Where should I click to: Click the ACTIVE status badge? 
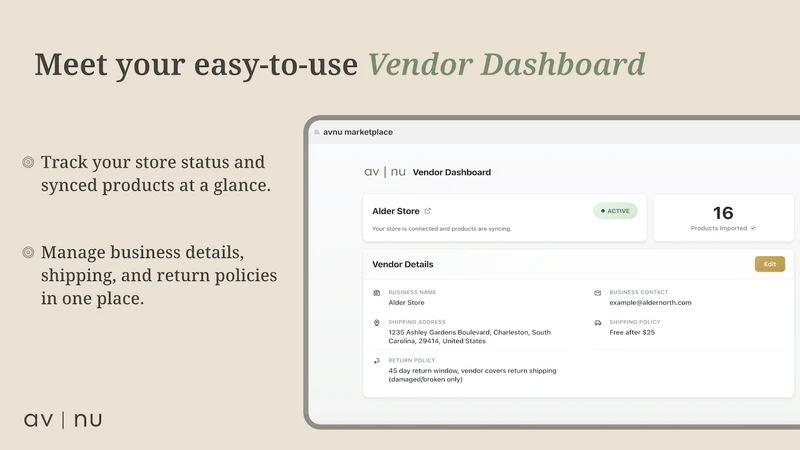pos(615,211)
